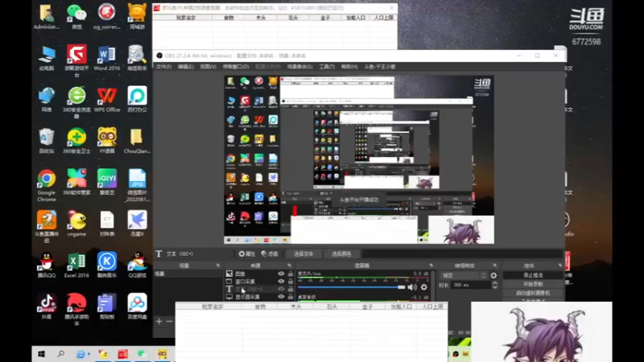
Task: Pop out the 转场特效 dock panel
Action: click(494, 265)
